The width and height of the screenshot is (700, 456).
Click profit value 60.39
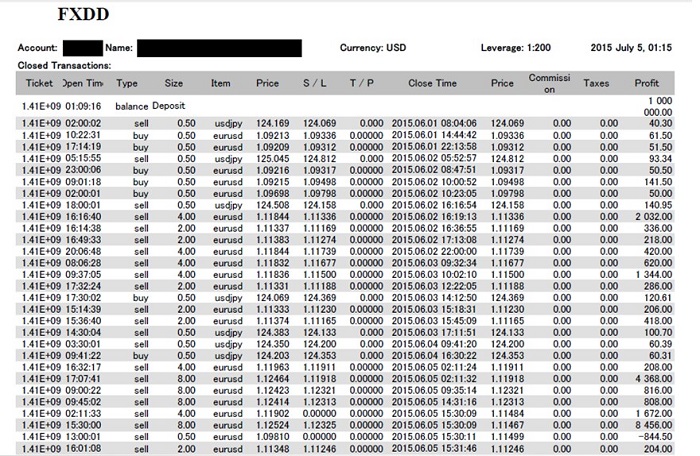[x=660, y=344]
